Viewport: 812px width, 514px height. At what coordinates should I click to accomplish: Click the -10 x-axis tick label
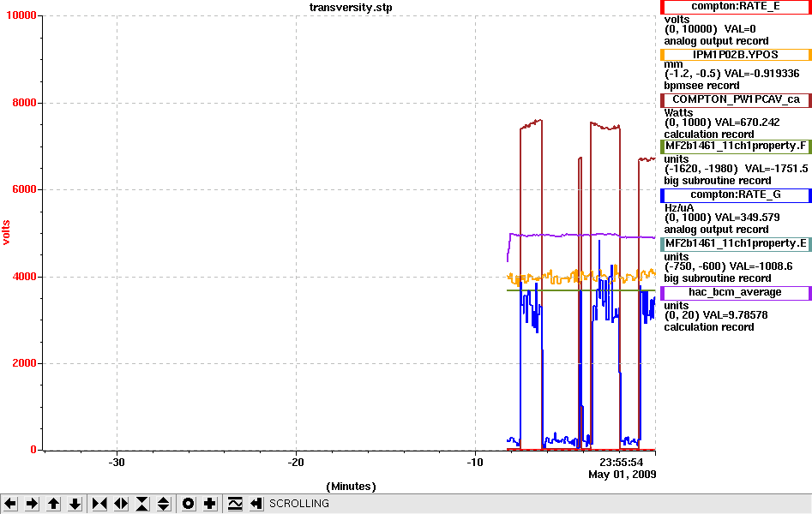[x=475, y=463]
